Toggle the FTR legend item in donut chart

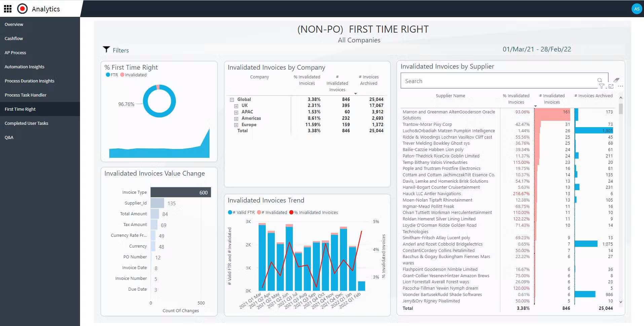[x=112, y=75]
